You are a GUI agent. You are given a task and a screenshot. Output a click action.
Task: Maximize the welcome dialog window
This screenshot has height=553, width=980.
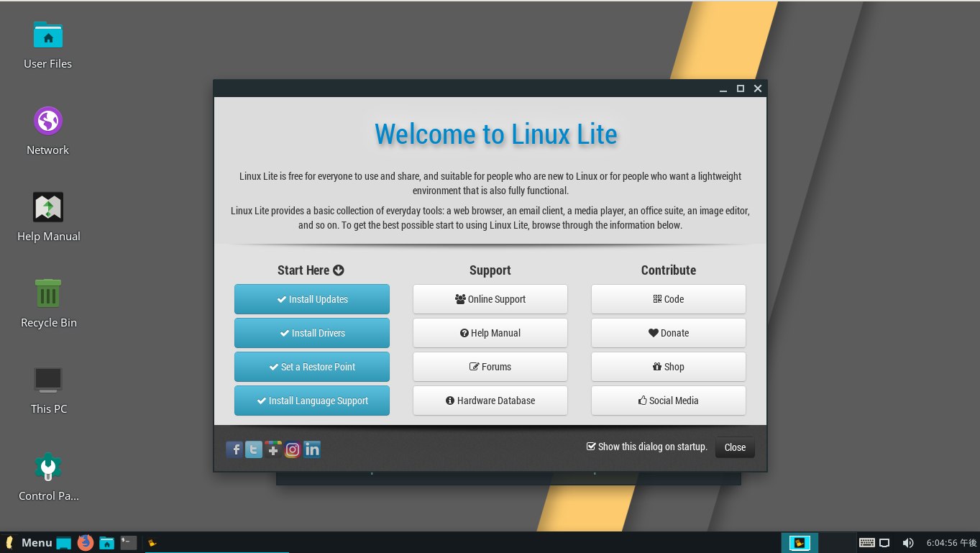click(x=741, y=88)
